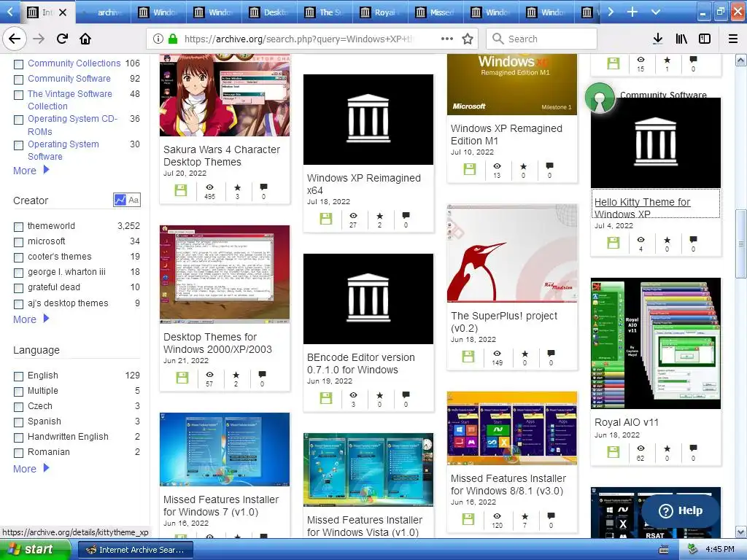Click the floppy icon on Desktop Themes card

click(x=182, y=377)
